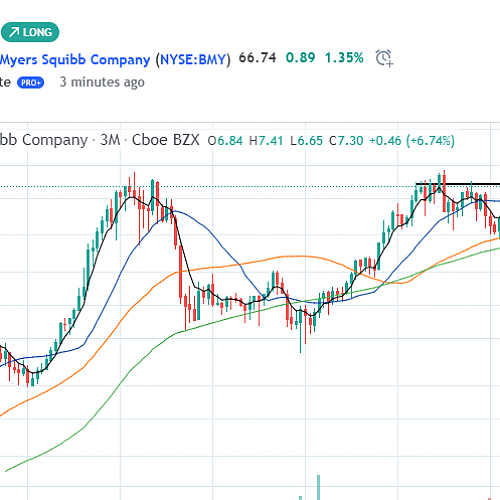Click the LONG arrow badge
The height and width of the screenshot is (500, 500).
click(x=30, y=32)
